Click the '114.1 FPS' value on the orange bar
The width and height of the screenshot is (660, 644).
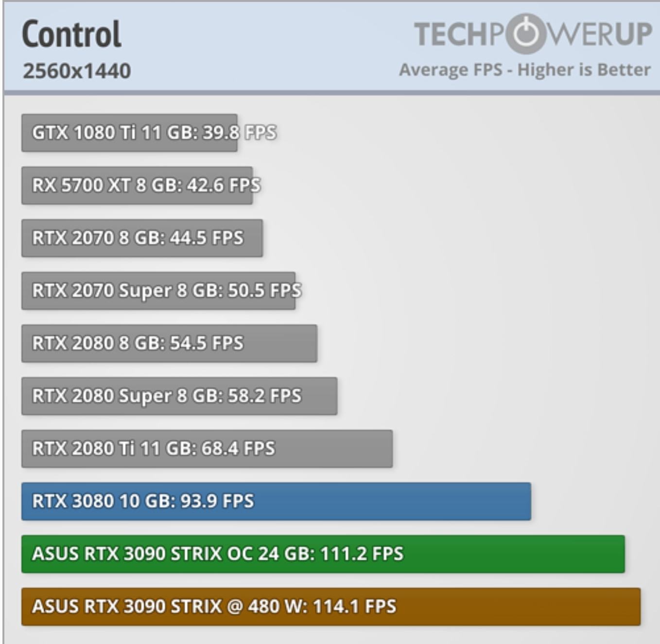pos(354,607)
